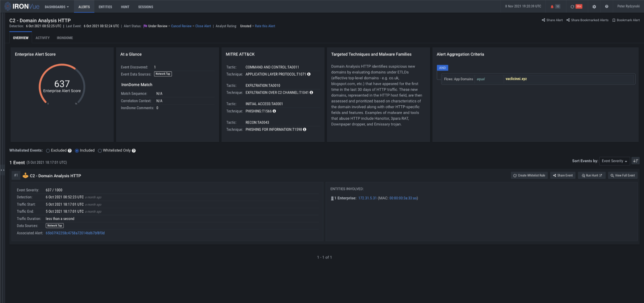Screen dimensions: 644x303
Task: Click the timestamp 8 Nov 2021 19:20:39 UTC
Action: [523, 6]
